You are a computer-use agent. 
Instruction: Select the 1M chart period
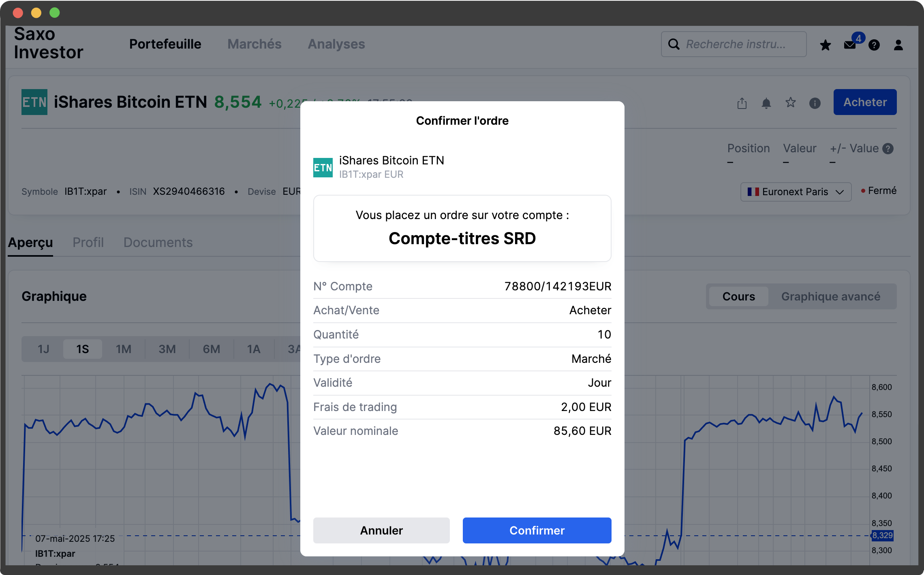point(124,349)
